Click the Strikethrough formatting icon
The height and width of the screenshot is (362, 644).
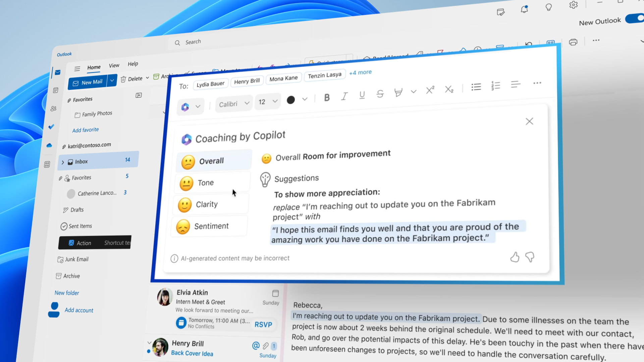click(379, 94)
